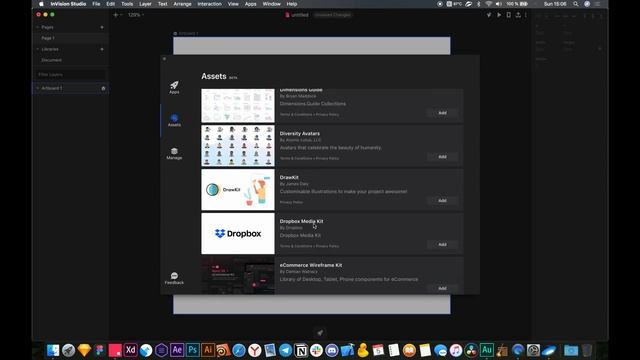Image resolution: width=640 pixels, height=360 pixels.
Task: Open Spotlight search in menu bar
Action: (x=576, y=4)
